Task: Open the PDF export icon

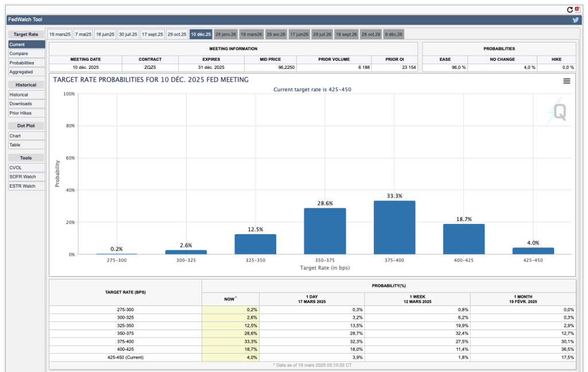Action: point(577,9)
